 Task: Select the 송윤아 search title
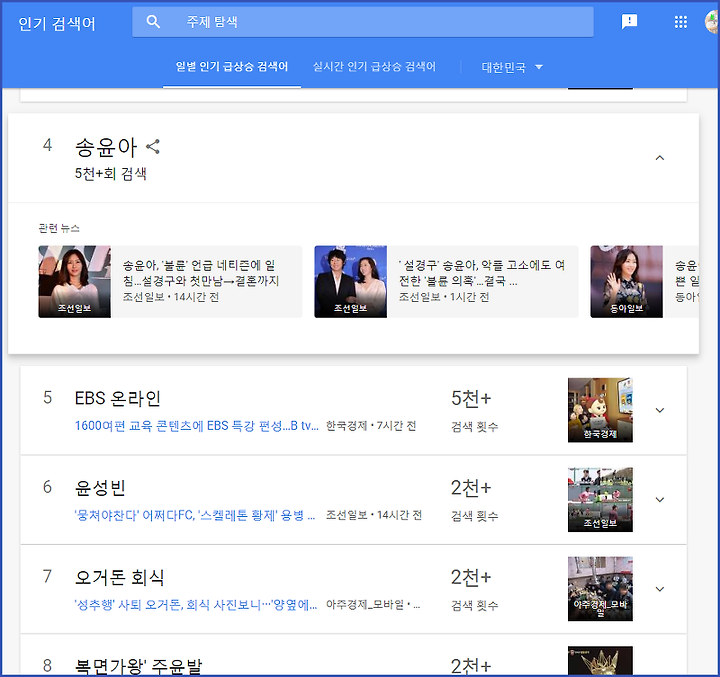[106, 147]
